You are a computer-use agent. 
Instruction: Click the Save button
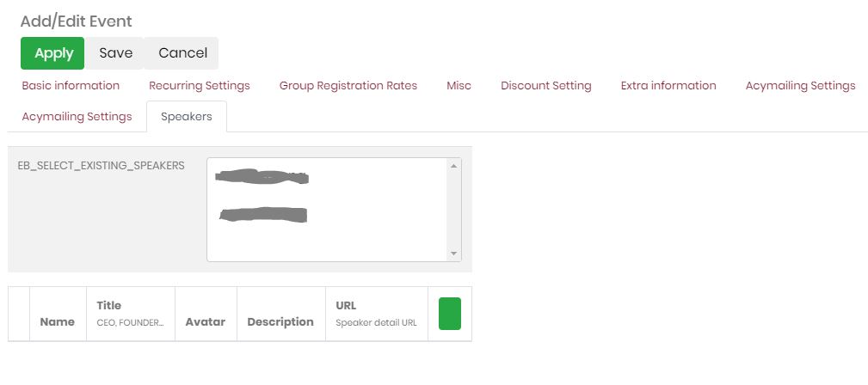[115, 53]
